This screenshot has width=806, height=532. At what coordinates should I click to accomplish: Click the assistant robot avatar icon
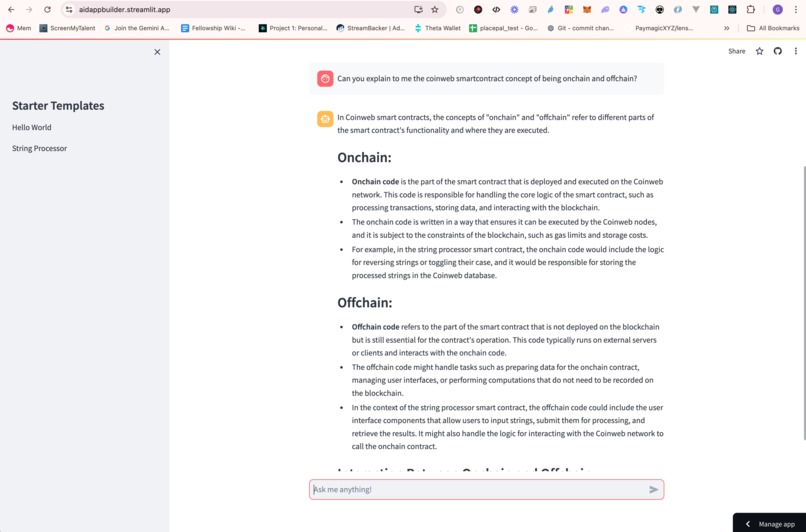tap(325, 119)
